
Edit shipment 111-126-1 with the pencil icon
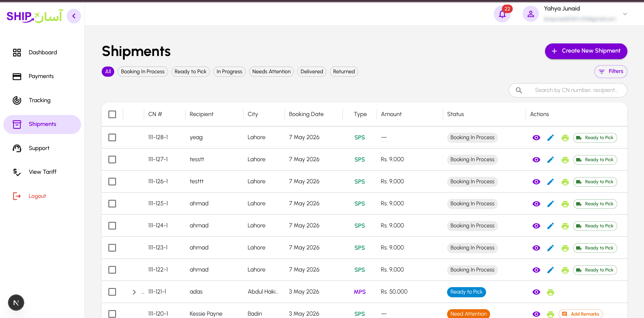coord(550,182)
